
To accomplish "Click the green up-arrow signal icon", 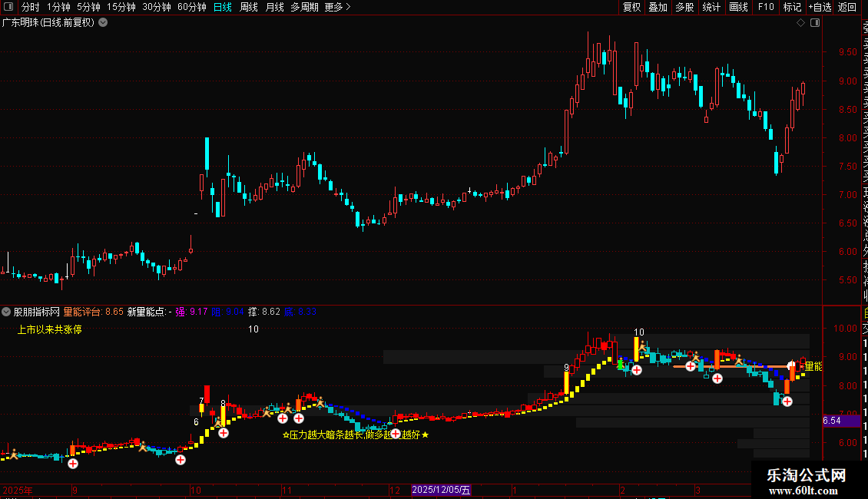I will coord(621,363).
